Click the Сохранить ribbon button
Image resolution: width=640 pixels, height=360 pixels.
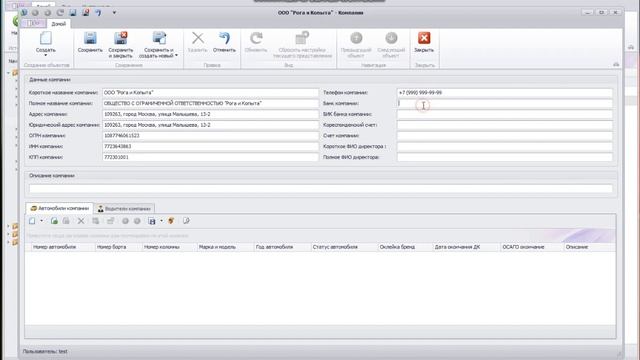(90, 42)
